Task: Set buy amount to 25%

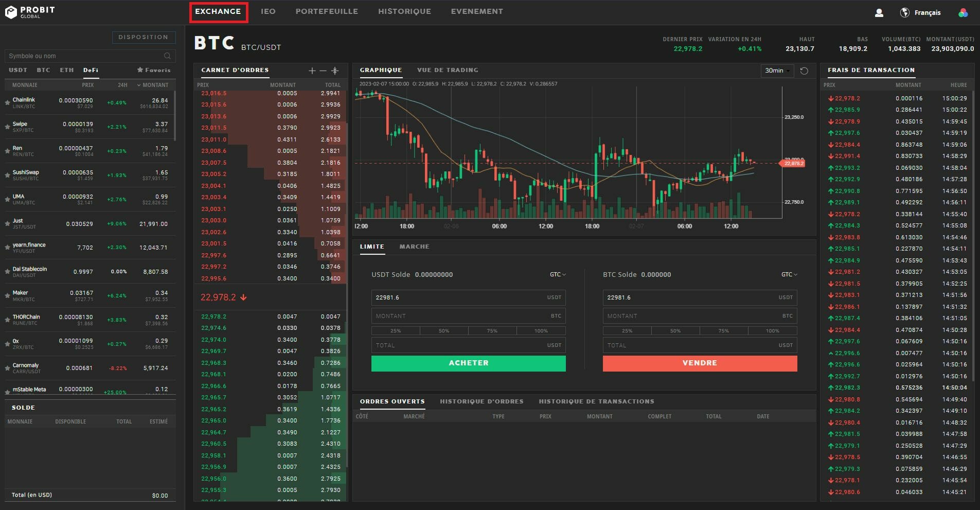Action: click(396, 331)
